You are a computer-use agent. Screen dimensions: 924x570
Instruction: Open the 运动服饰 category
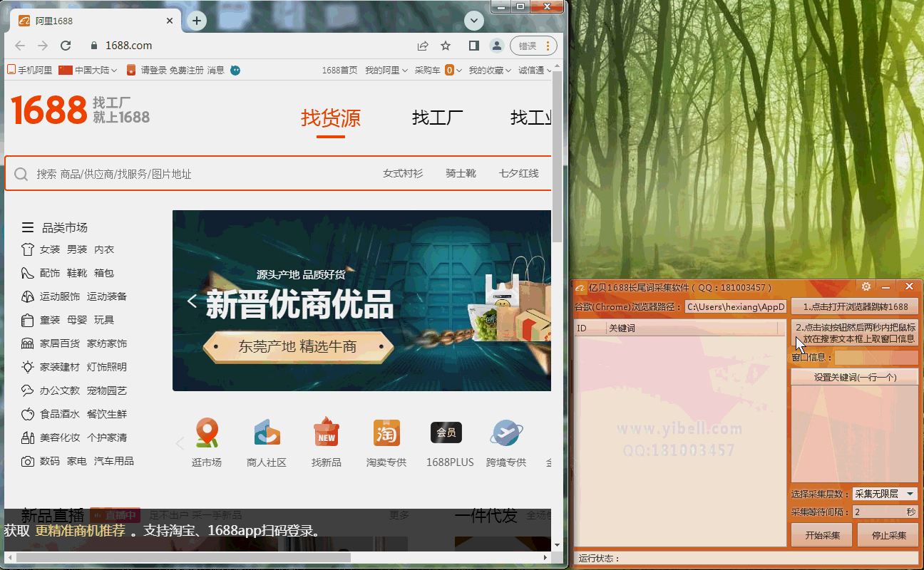coord(60,296)
